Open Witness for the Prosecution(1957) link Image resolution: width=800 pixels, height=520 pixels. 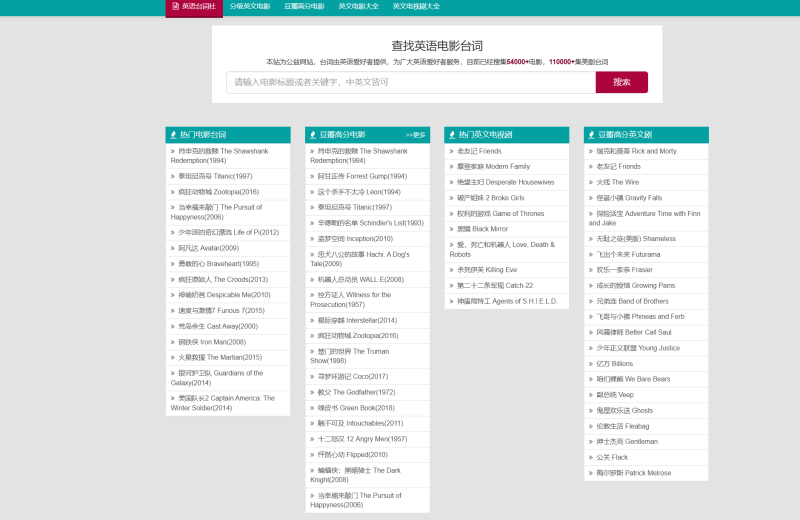coord(351,300)
